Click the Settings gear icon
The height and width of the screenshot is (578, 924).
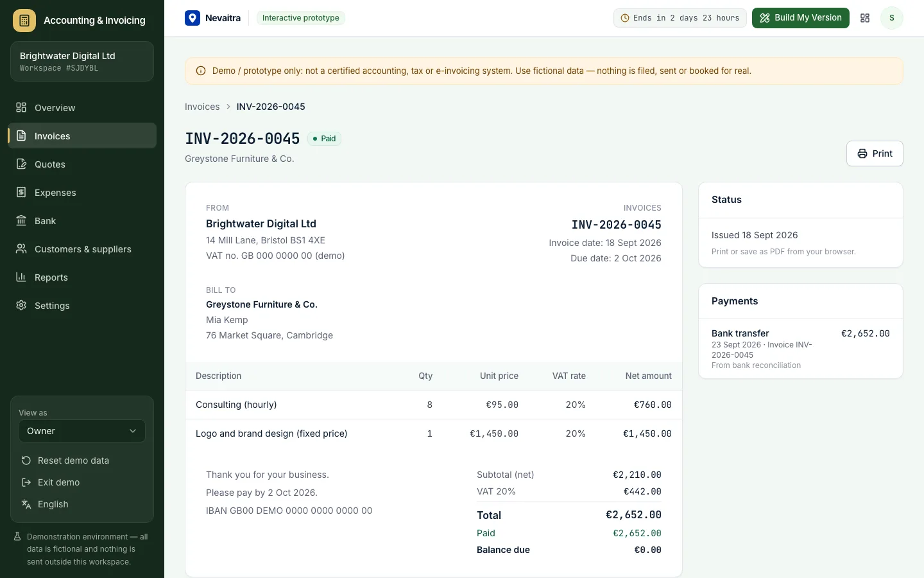pyautogui.click(x=21, y=305)
